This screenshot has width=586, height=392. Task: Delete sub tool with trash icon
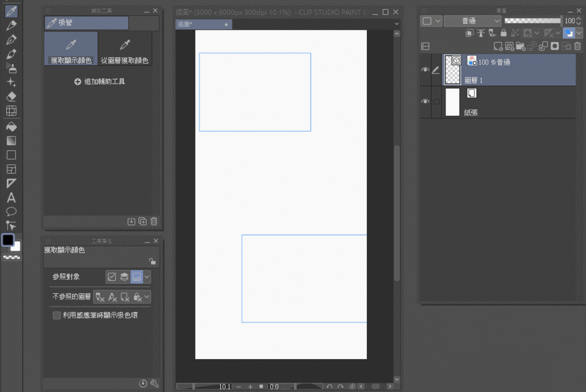click(x=154, y=221)
